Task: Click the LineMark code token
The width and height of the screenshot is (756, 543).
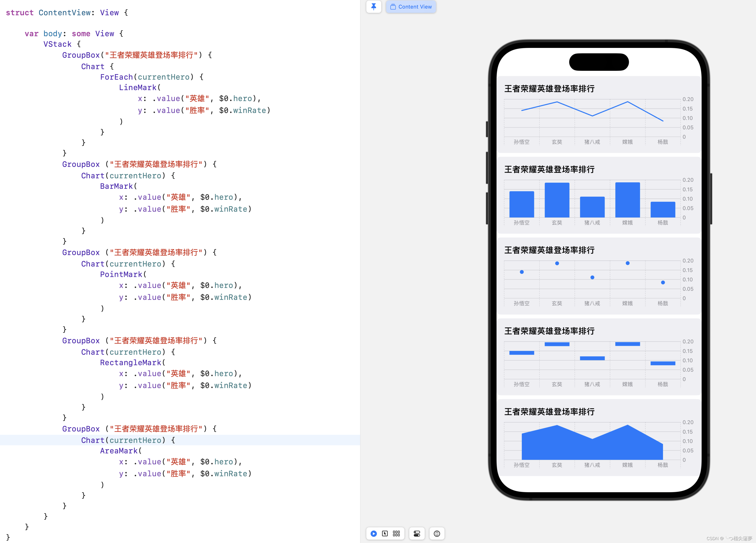Action: coord(138,88)
